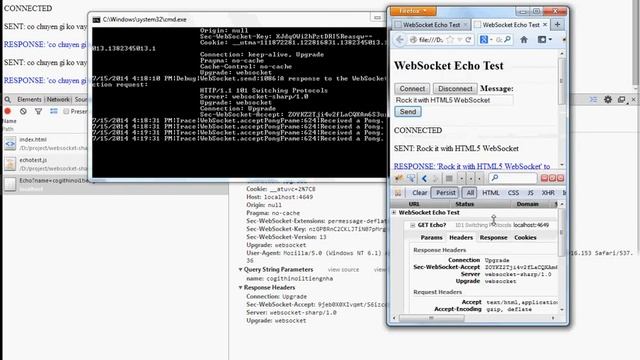
Task: Click the index.html file icon
Action: 10,143
